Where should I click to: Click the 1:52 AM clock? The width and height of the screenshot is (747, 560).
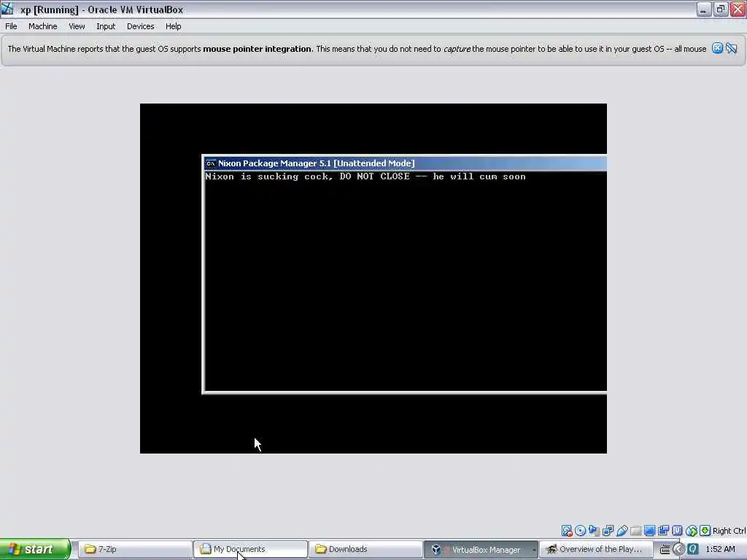(720, 549)
